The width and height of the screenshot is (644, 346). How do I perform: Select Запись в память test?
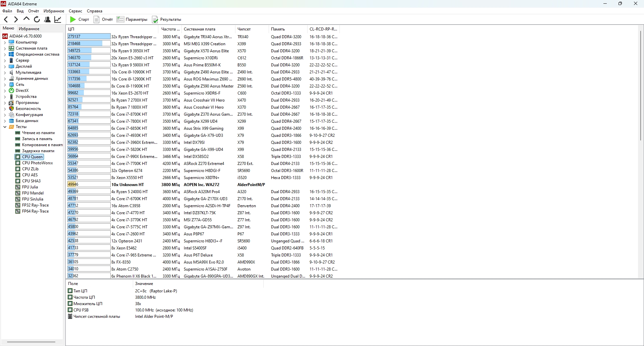click(x=37, y=139)
